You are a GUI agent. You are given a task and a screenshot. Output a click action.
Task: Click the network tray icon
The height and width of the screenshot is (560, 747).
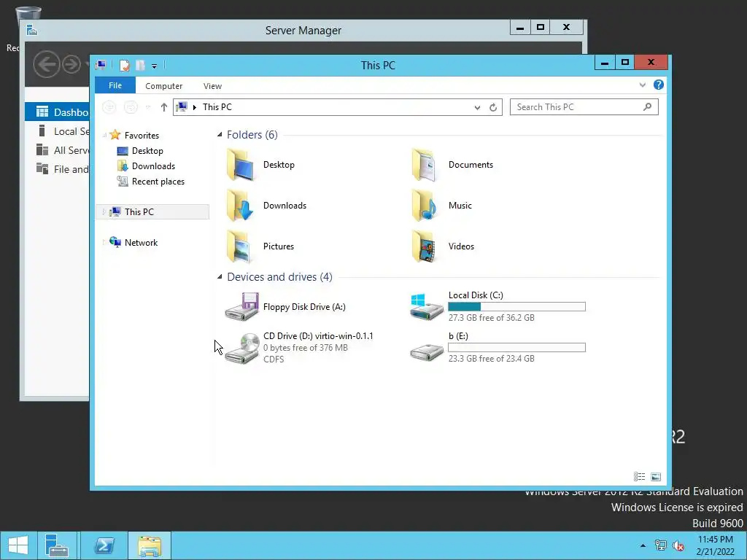click(660, 545)
